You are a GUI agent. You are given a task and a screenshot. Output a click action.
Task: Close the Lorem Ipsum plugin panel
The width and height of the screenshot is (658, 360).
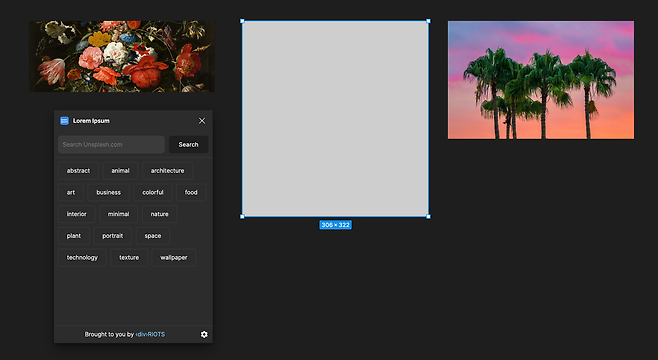pyautogui.click(x=202, y=121)
